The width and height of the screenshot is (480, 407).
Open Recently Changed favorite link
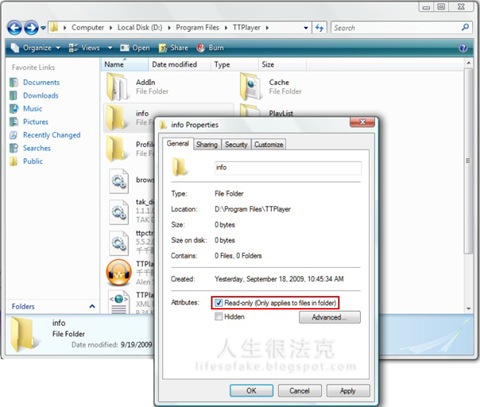click(x=52, y=135)
